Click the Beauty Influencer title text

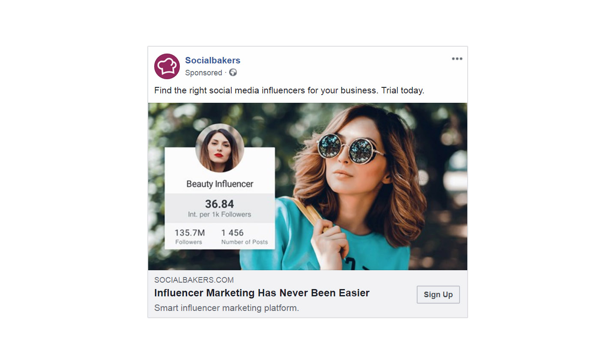tap(220, 184)
